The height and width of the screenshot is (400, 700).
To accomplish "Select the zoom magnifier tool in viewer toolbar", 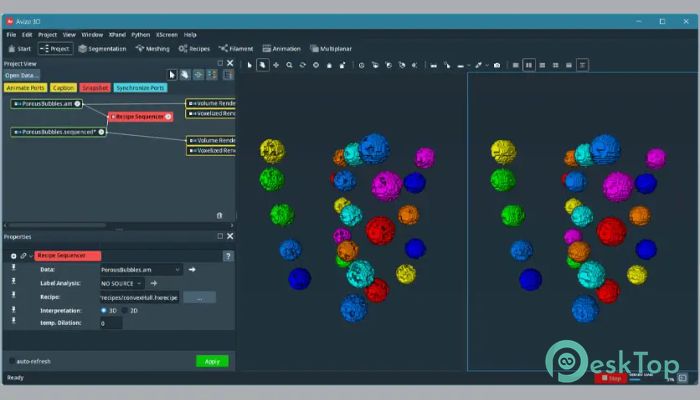I will click(x=289, y=65).
